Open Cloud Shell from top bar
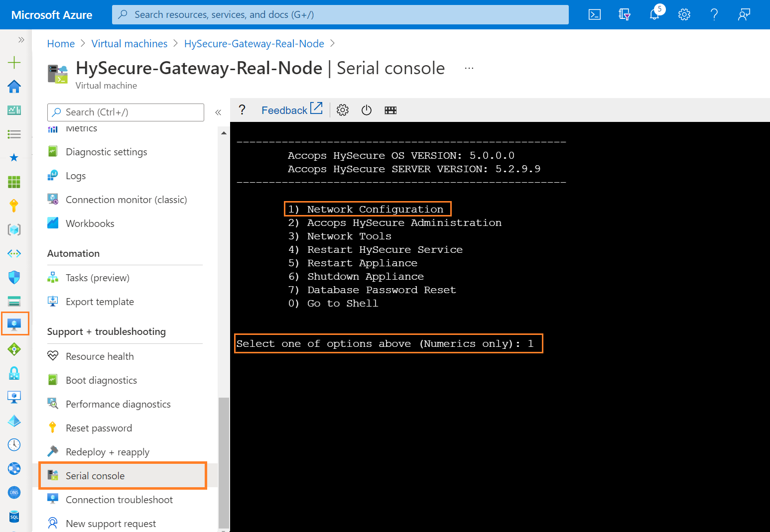The image size is (770, 532). 595,14
